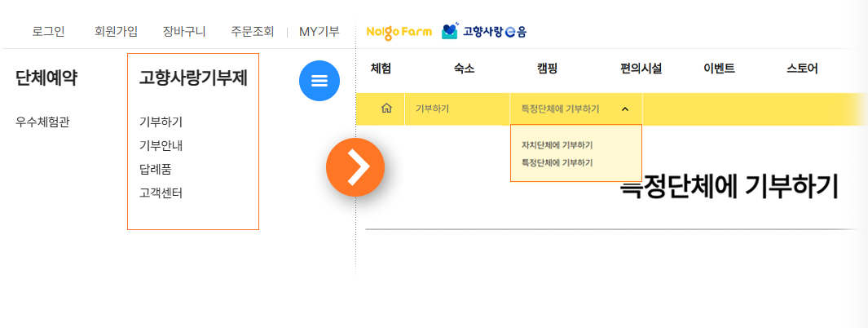
Task: Click the 로그인 link
Action: (x=48, y=32)
